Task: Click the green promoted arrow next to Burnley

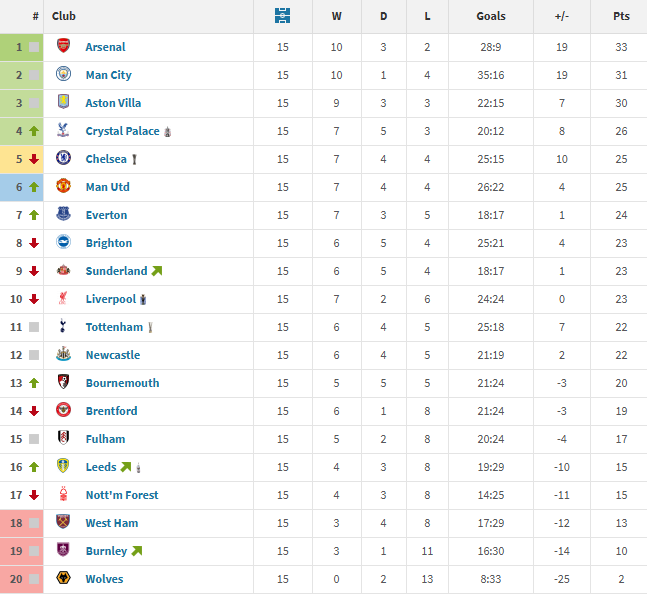Action: 137,551
